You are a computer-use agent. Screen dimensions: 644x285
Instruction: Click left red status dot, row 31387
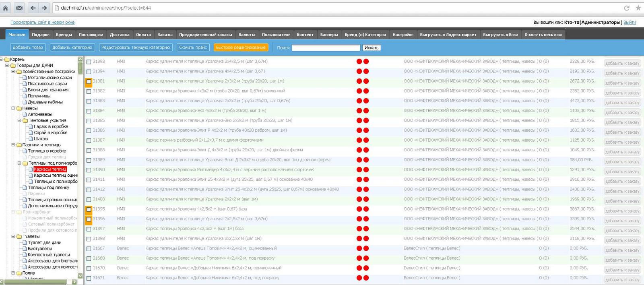click(x=359, y=140)
